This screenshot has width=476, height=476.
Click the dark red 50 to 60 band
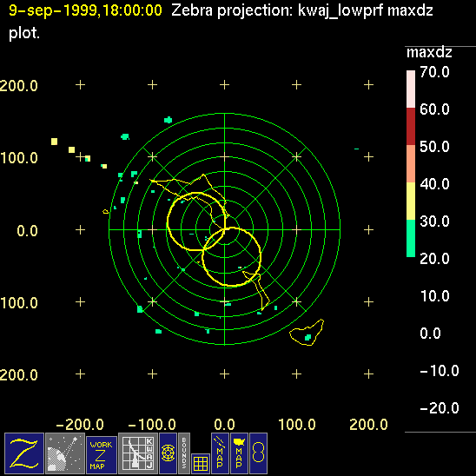[x=411, y=126]
